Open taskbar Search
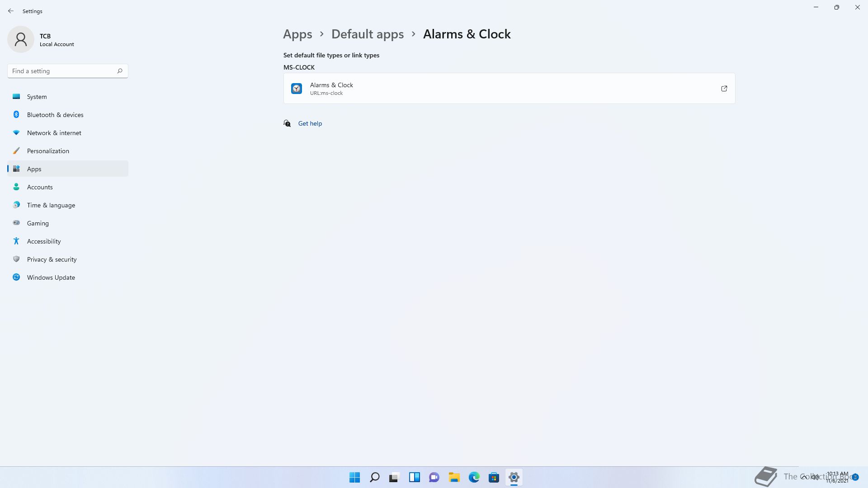 click(375, 477)
